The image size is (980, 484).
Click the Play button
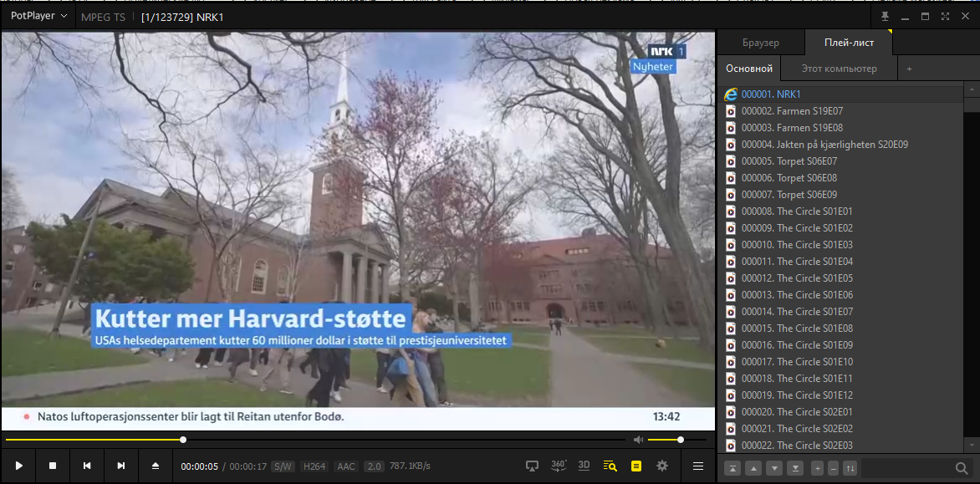18,466
